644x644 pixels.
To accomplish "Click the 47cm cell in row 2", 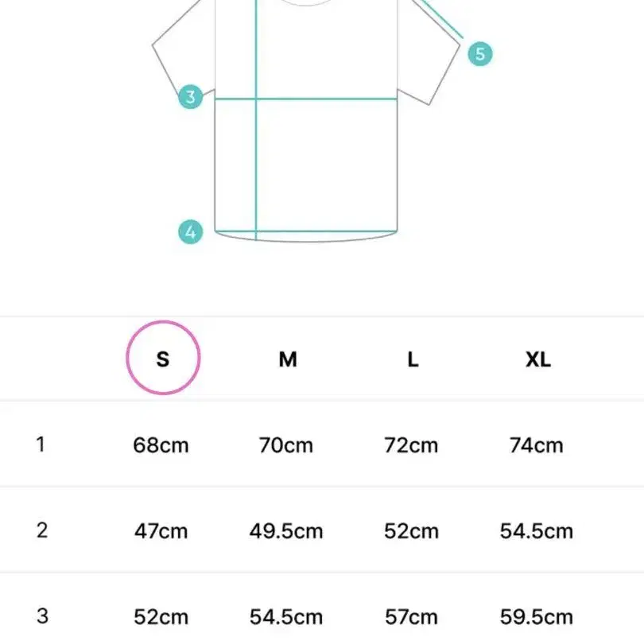I will 161,531.
